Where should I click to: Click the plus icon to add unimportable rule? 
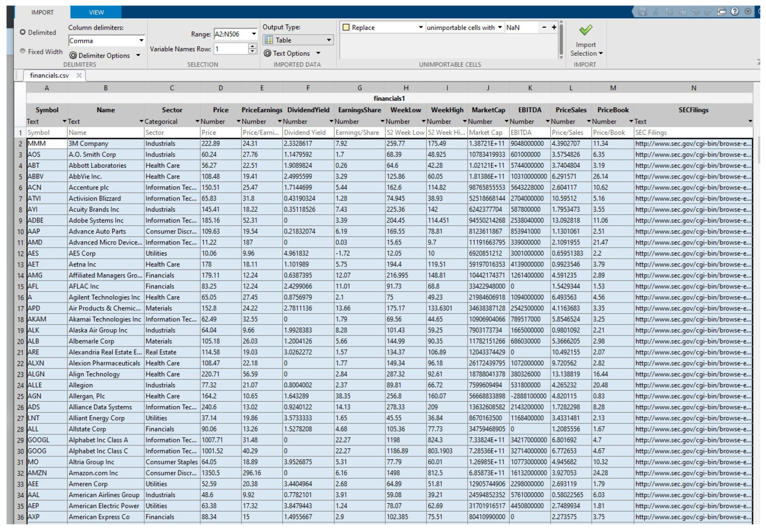pos(554,27)
